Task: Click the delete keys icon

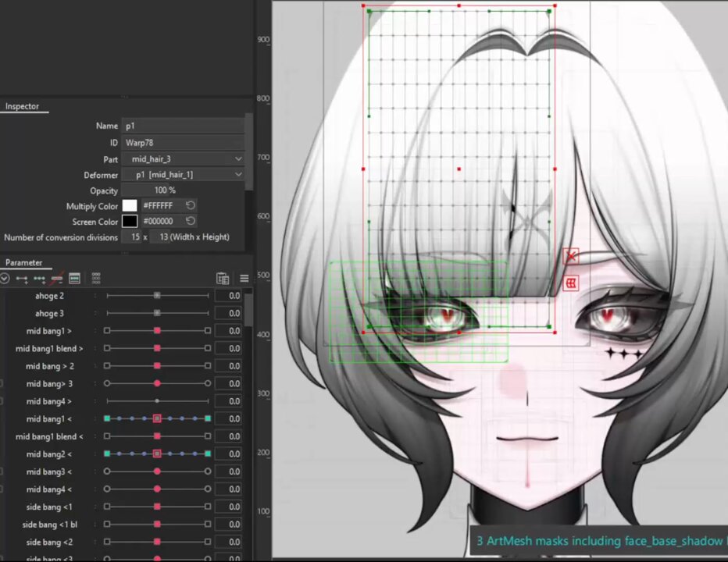Action: pos(57,279)
